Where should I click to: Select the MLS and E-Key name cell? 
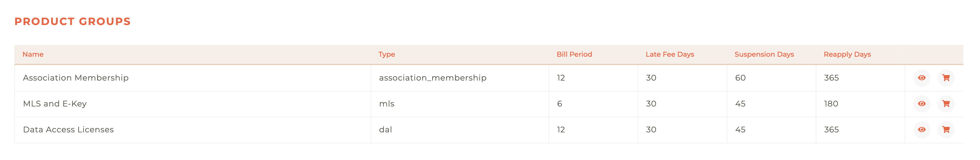(x=192, y=104)
